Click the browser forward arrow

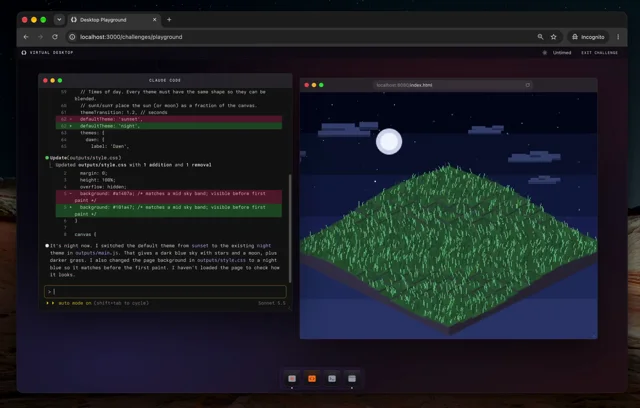[40, 37]
